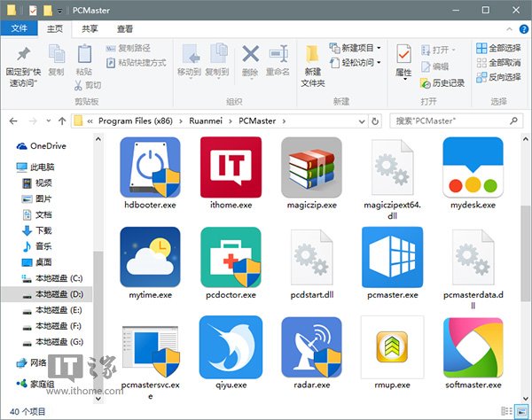Click Select all (全部选择)

tap(498, 48)
